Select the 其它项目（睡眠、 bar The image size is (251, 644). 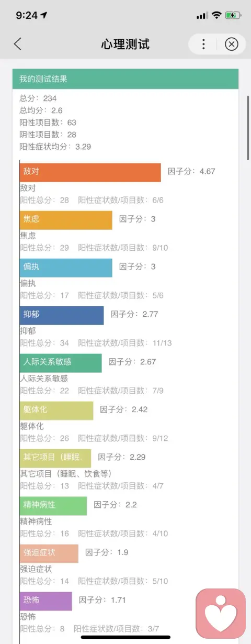coord(55,458)
